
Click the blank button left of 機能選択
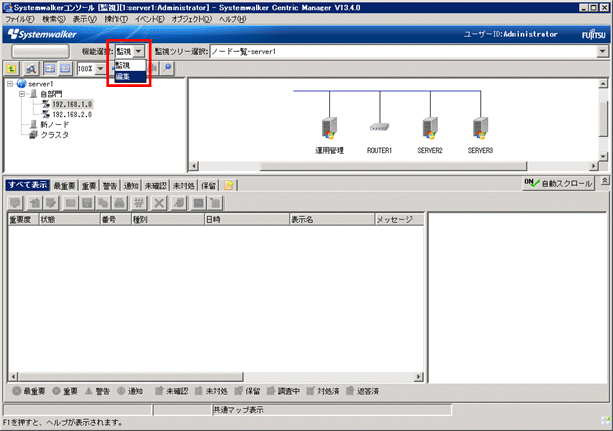coord(41,51)
